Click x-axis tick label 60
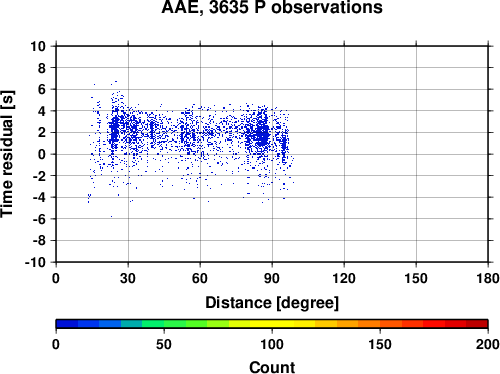The height and width of the screenshot is (374, 500). 200,278
